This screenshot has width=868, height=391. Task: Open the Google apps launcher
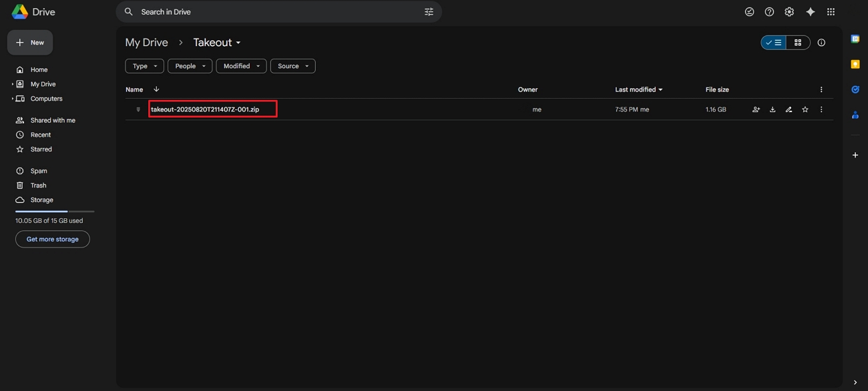831,11
